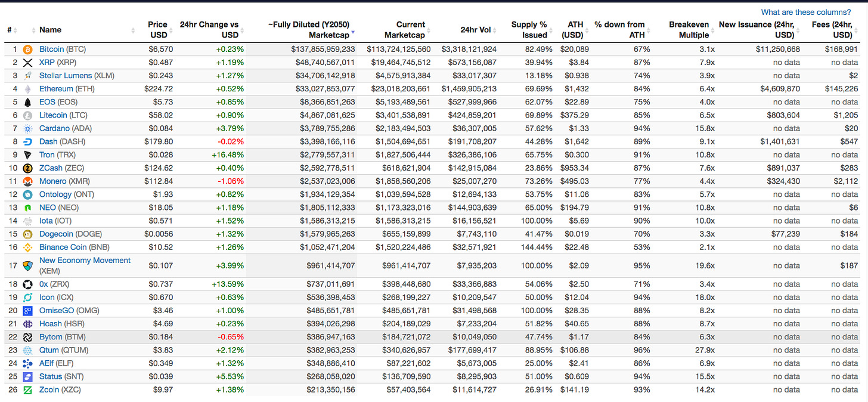
Task: Click the Dogecoin logo icon
Action: tap(27, 234)
